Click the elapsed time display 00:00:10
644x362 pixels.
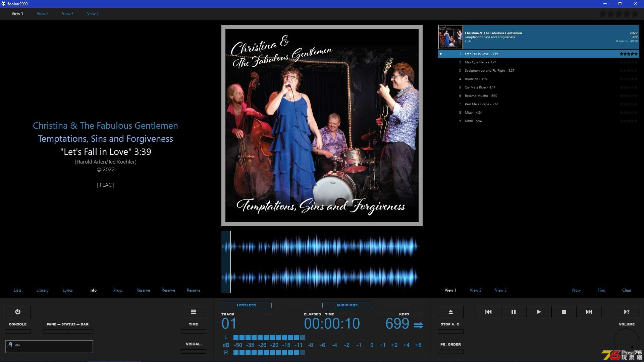tap(332, 324)
